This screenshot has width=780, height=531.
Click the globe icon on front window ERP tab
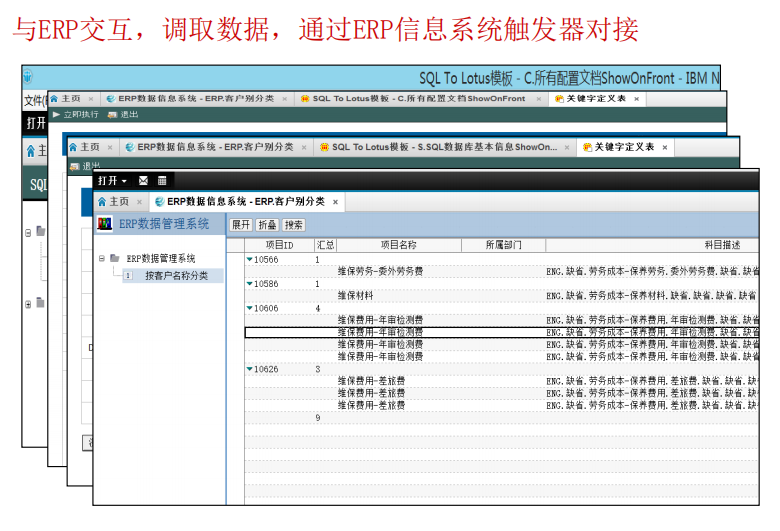160,202
